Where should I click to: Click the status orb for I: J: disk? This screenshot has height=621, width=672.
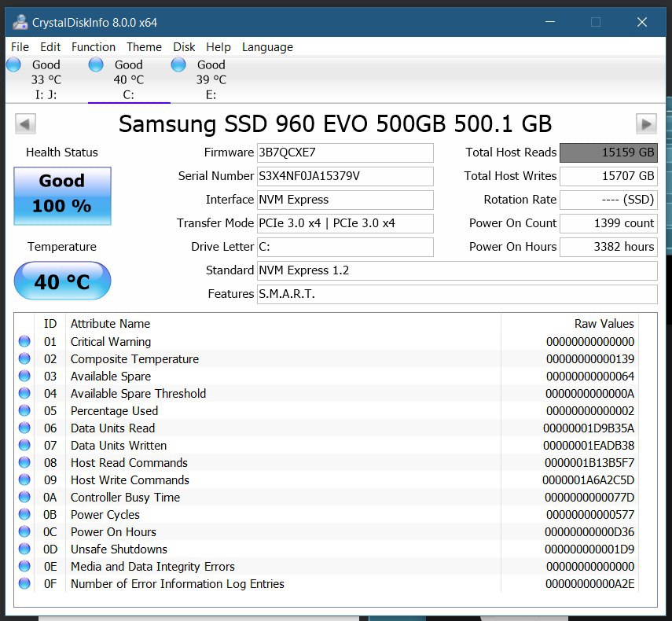coord(13,64)
